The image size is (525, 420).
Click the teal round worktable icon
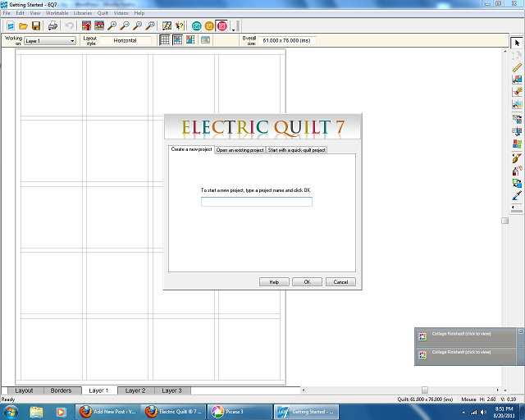coord(197,25)
